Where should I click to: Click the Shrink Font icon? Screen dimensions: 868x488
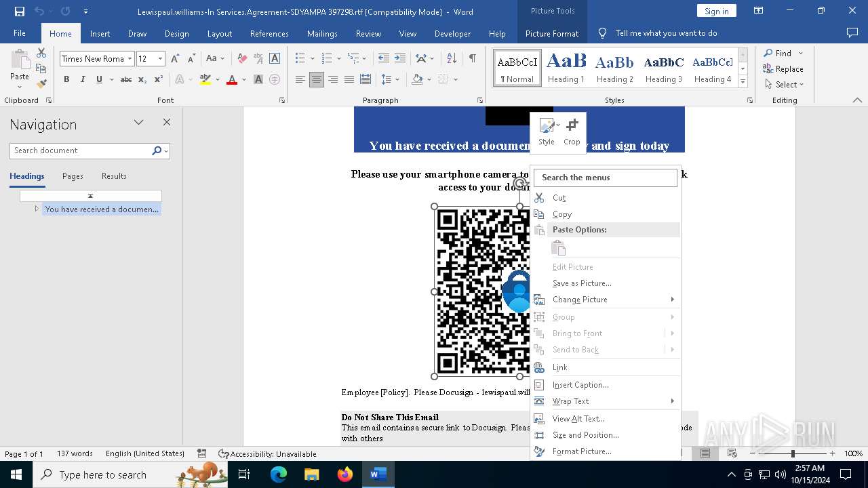click(191, 59)
